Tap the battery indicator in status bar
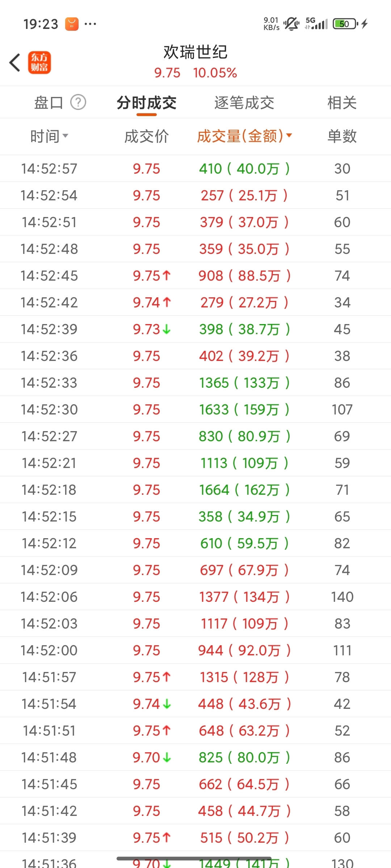391x868 pixels. [345, 24]
